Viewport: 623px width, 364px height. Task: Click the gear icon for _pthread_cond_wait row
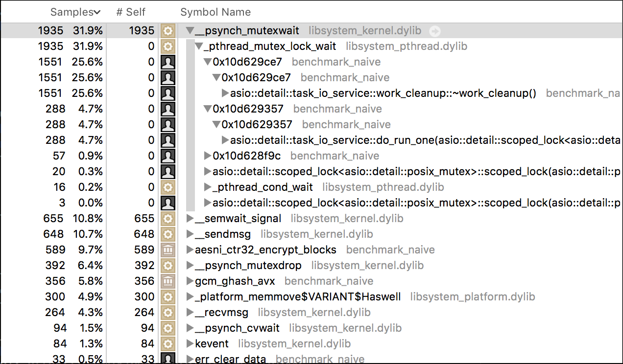tap(168, 187)
